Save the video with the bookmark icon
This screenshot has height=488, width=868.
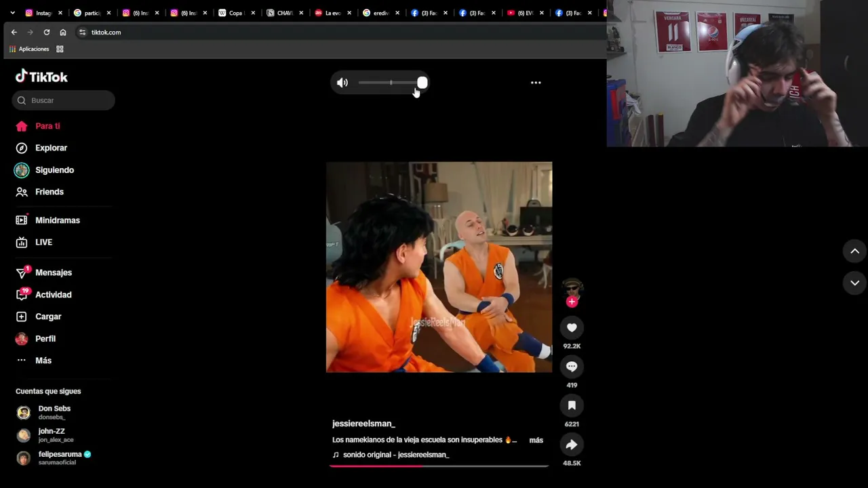click(x=572, y=405)
